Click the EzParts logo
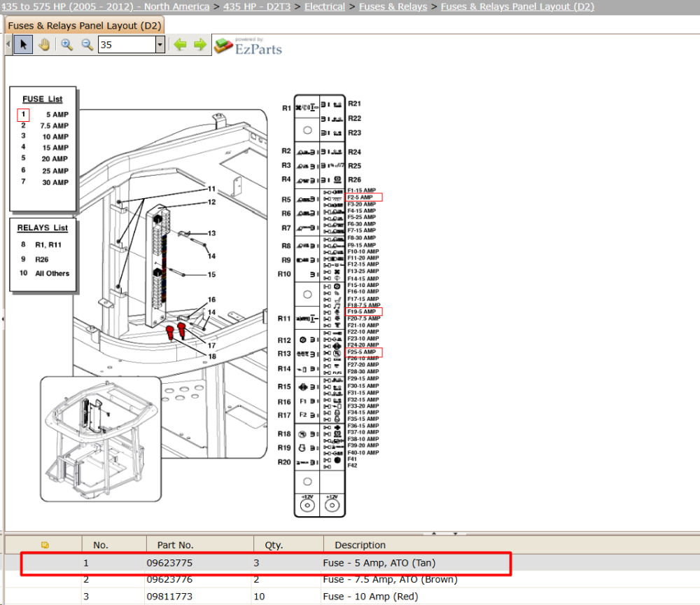700x605 pixels. click(248, 46)
